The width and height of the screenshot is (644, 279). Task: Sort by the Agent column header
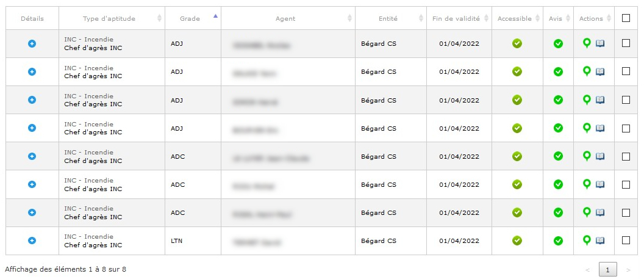[x=288, y=18]
